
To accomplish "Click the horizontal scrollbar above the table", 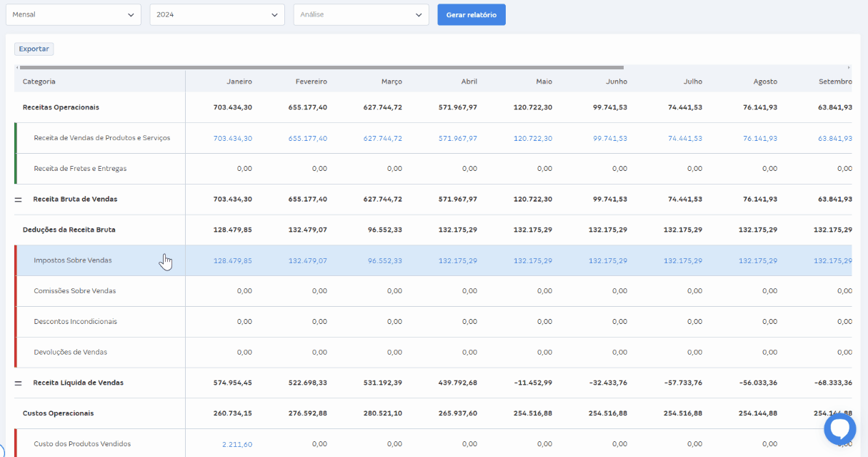I will click(321, 67).
